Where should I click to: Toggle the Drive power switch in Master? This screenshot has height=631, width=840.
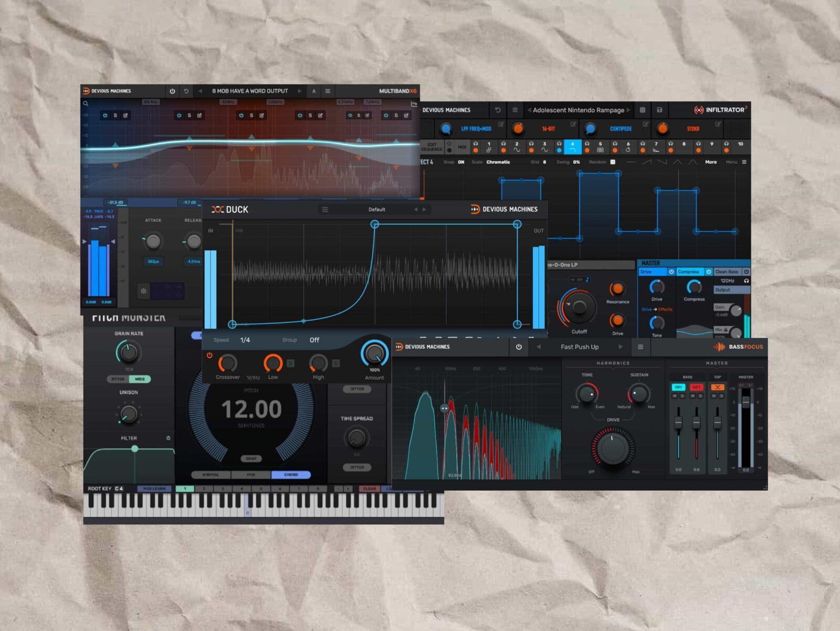pyautogui.click(x=671, y=272)
